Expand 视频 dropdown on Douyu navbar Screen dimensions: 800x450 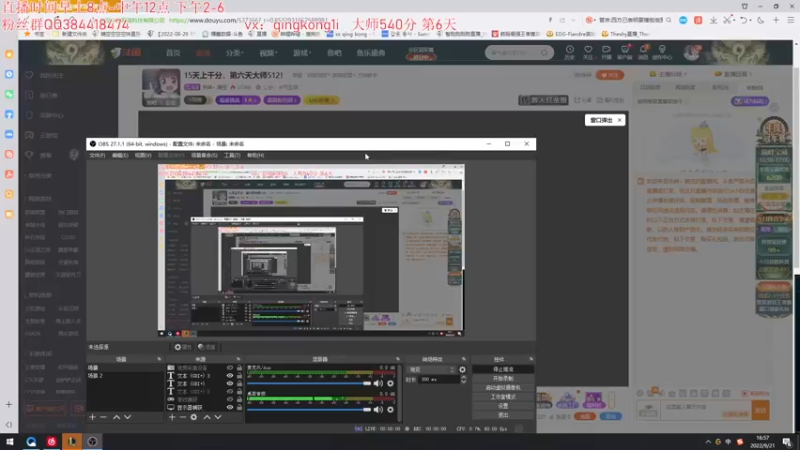coord(268,53)
